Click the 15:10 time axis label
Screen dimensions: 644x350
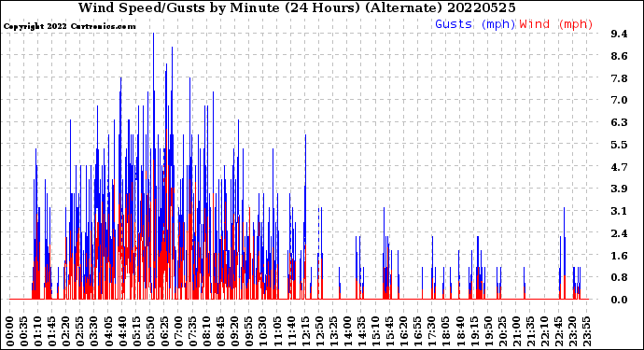375,331
